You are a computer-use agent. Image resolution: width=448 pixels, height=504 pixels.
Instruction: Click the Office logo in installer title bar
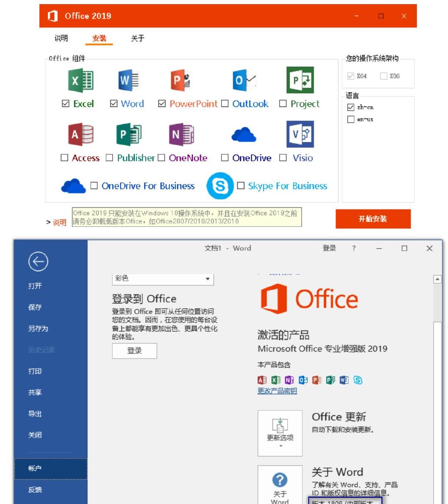tap(53, 16)
